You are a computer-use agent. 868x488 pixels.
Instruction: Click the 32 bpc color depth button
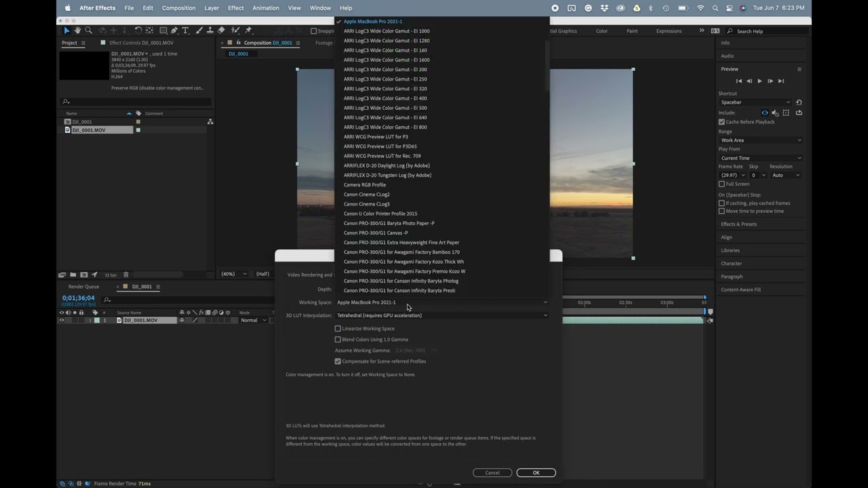110,274
